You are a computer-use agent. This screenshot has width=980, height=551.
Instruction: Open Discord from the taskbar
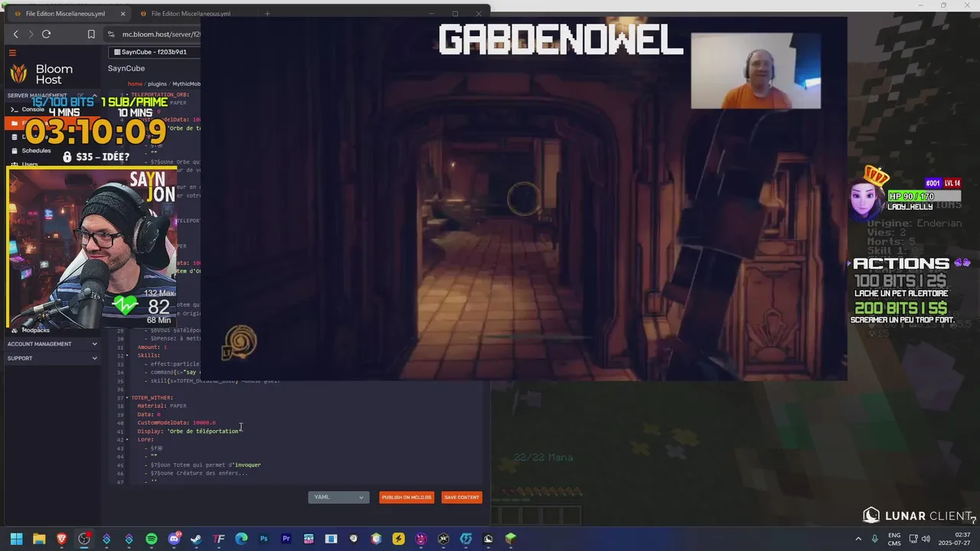click(x=174, y=539)
